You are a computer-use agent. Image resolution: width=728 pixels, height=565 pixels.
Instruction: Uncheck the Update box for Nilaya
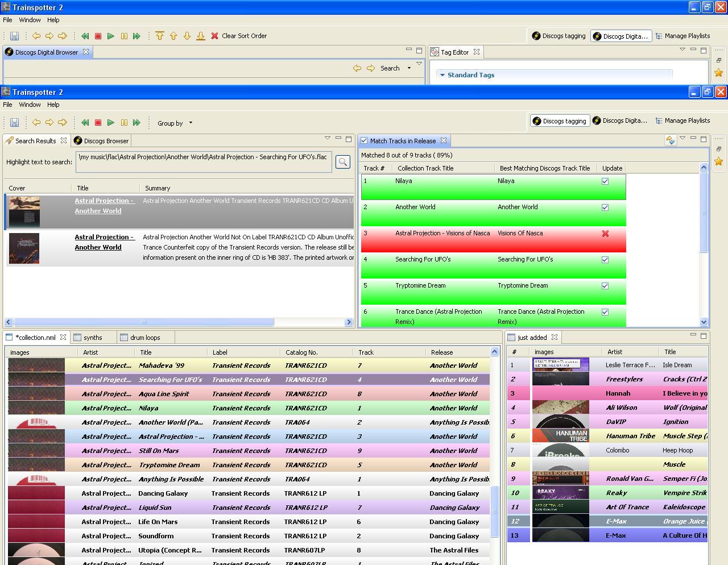pyautogui.click(x=605, y=181)
